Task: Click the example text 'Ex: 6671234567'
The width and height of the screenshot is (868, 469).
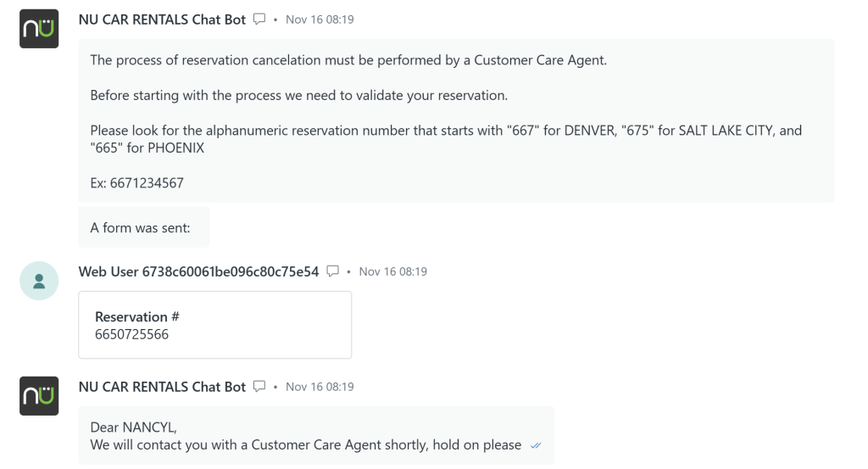Action: pyautogui.click(x=136, y=182)
